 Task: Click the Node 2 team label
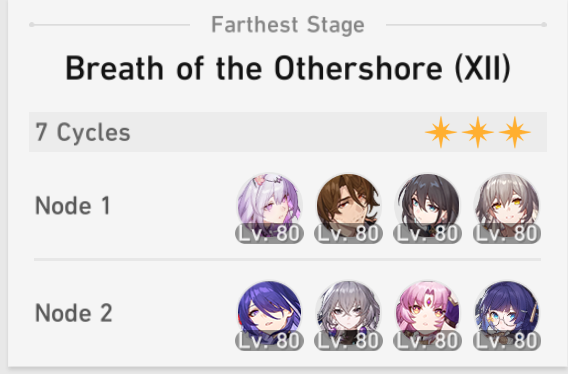74,313
